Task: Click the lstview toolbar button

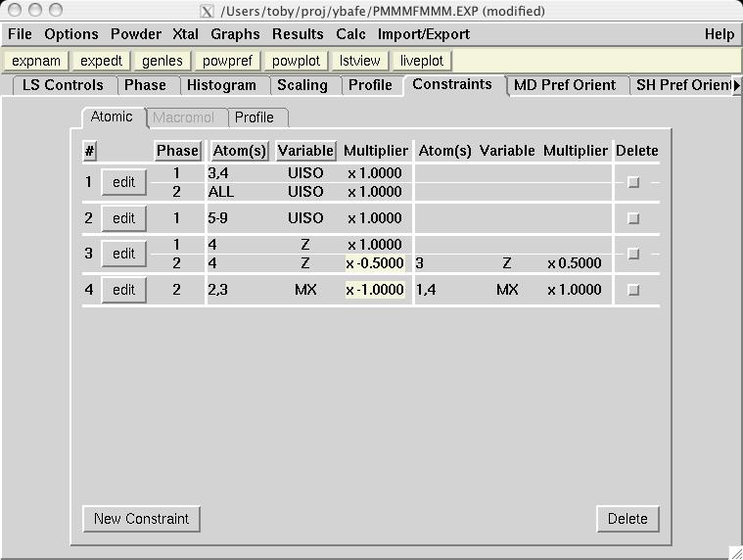Action: tap(359, 61)
